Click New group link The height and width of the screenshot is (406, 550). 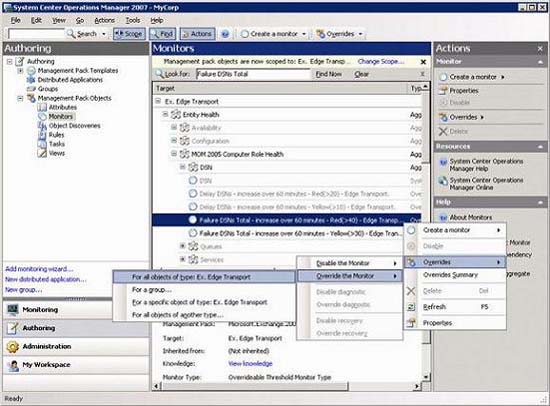tap(24, 290)
